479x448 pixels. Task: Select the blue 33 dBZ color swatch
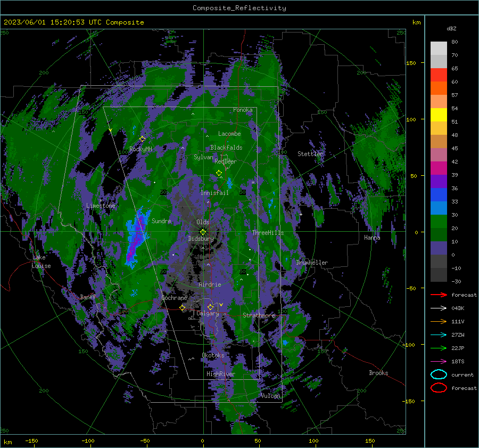pos(439,208)
